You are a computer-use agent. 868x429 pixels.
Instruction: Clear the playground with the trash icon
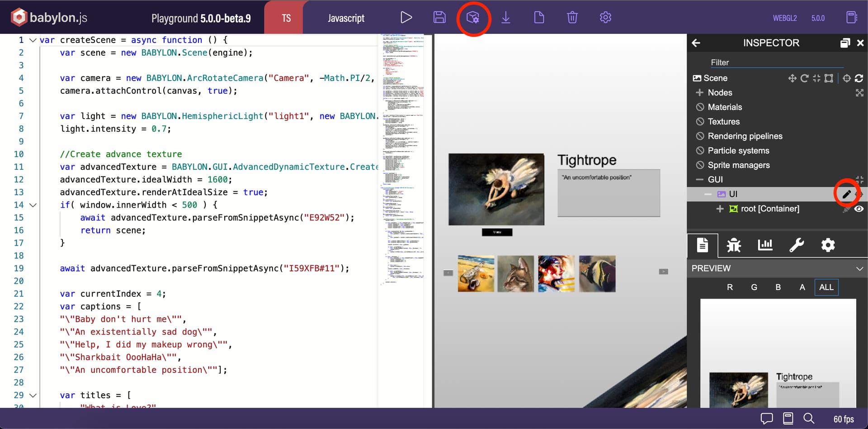pyautogui.click(x=572, y=17)
